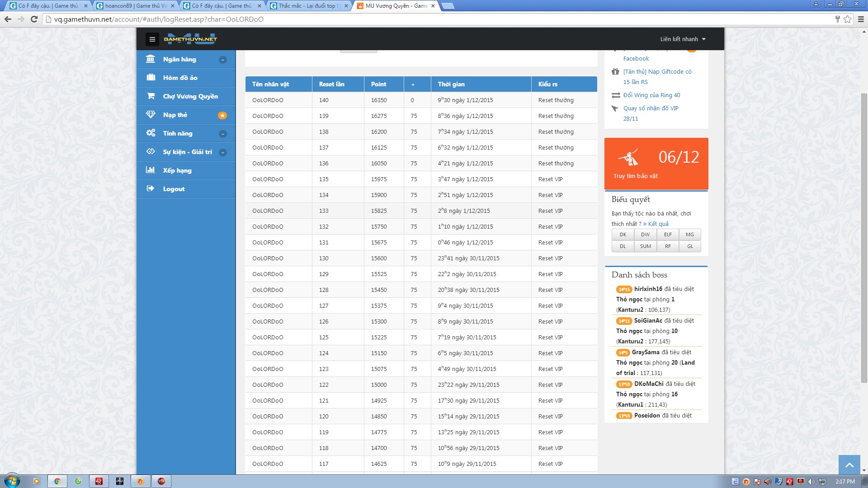The height and width of the screenshot is (488, 868).
Task: Switch to the hoancon89 browser tab
Action: pyautogui.click(x=135, y=6)
